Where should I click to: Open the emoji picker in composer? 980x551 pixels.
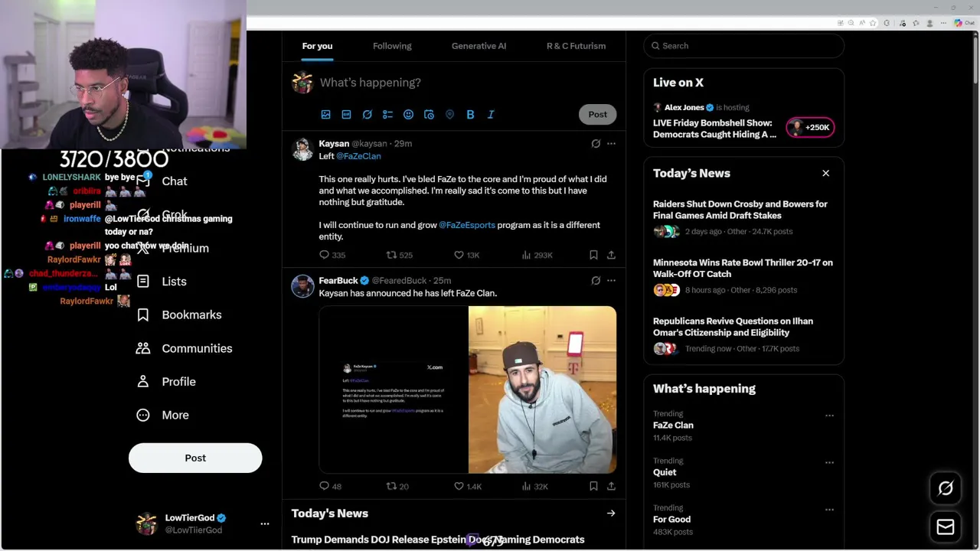coord(408,114)
